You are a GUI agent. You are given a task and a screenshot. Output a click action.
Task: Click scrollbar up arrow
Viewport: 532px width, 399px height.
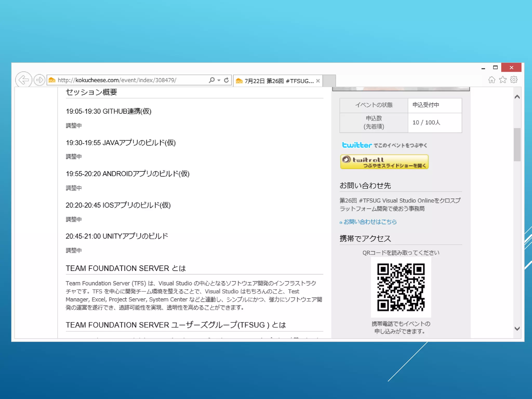[x=517, y=97]
